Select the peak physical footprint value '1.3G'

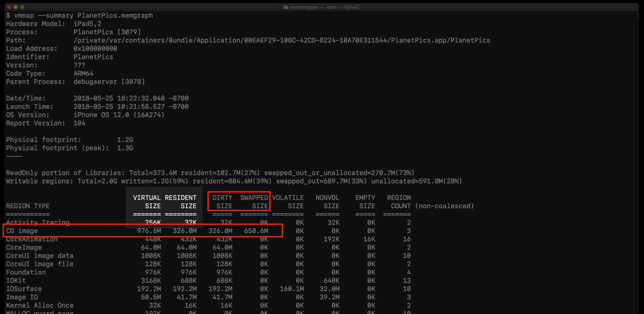[125, 148]
